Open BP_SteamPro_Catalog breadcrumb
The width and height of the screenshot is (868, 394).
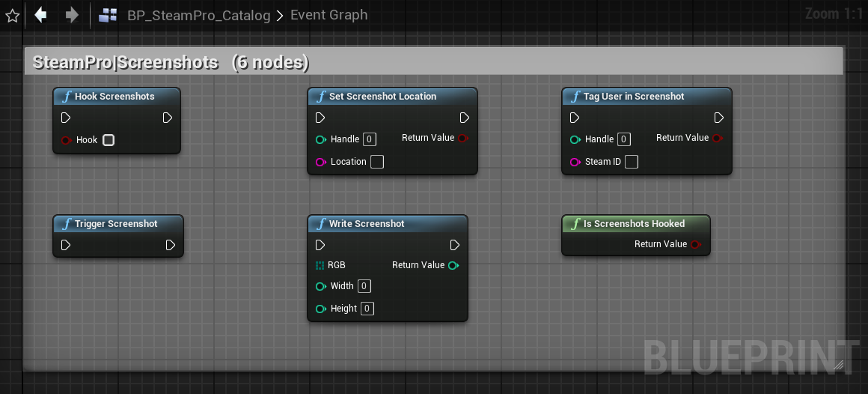click(199, 15)
